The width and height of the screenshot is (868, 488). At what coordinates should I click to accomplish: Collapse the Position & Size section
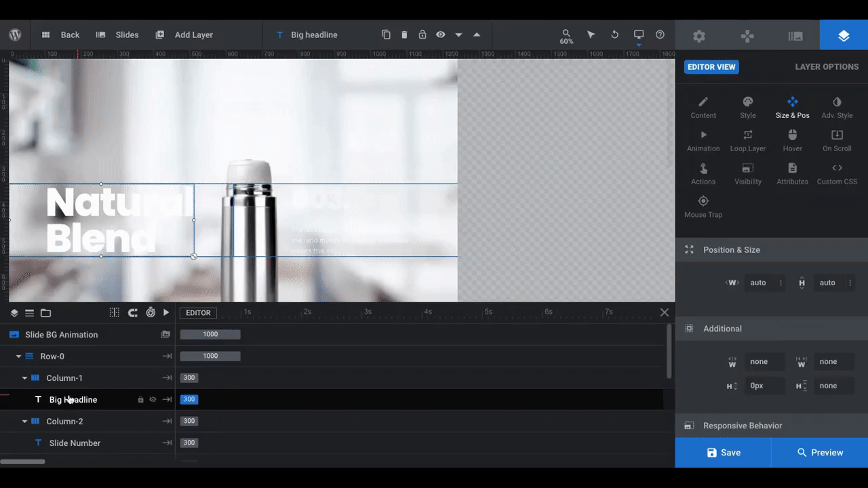772,249
